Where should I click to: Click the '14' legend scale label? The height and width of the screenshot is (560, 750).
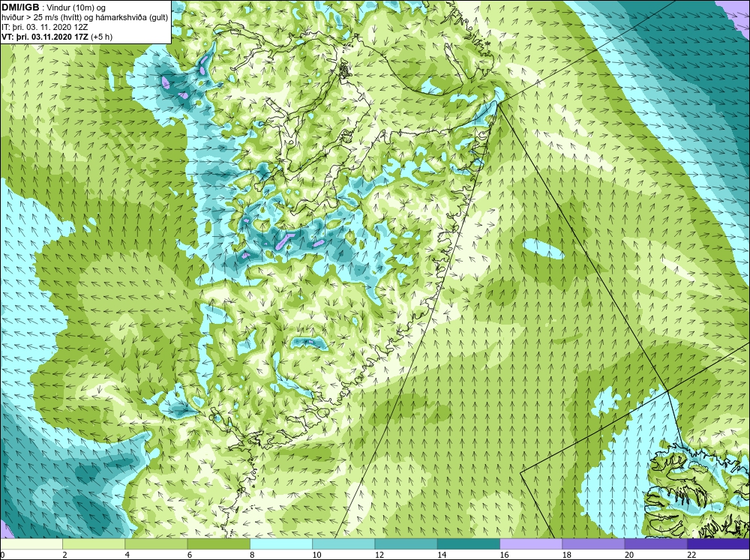click(442, 555)
